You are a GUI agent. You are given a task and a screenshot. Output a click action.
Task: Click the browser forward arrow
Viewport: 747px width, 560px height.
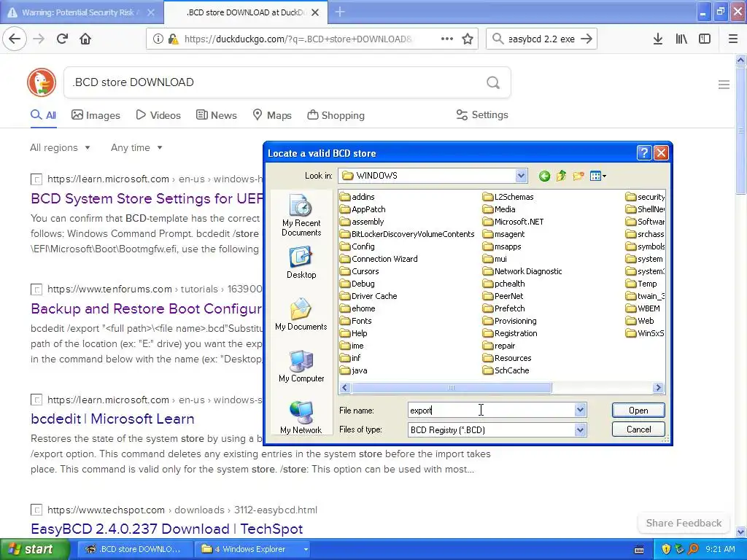39,39
